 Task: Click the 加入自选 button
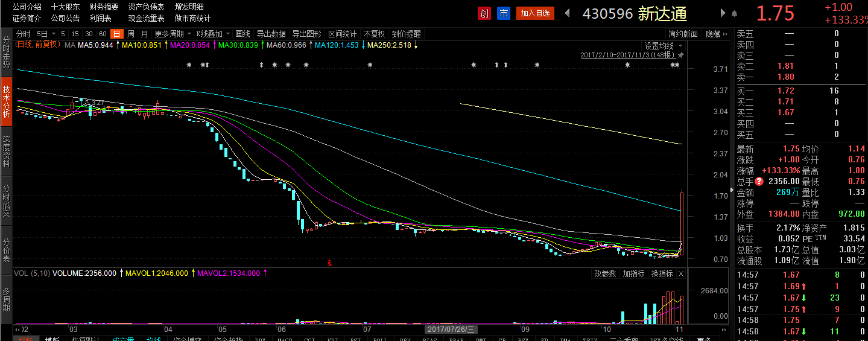535,13
